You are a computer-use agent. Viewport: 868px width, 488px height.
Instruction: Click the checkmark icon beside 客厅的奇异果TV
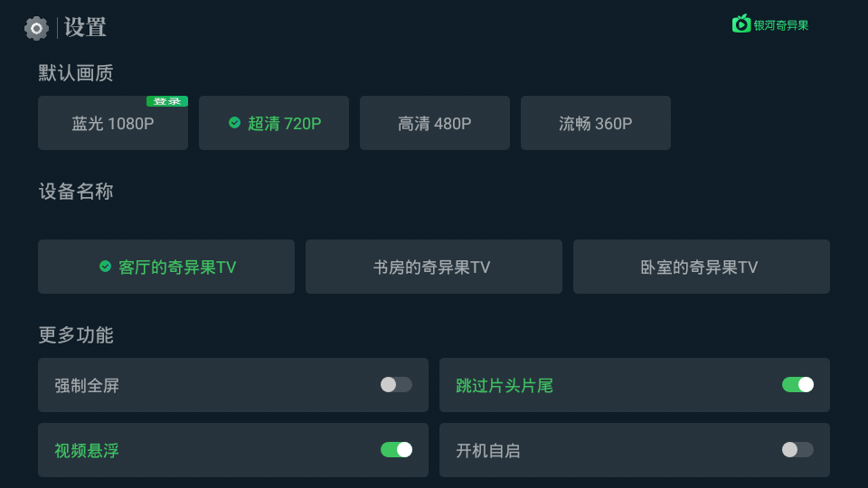coord(106,267)
